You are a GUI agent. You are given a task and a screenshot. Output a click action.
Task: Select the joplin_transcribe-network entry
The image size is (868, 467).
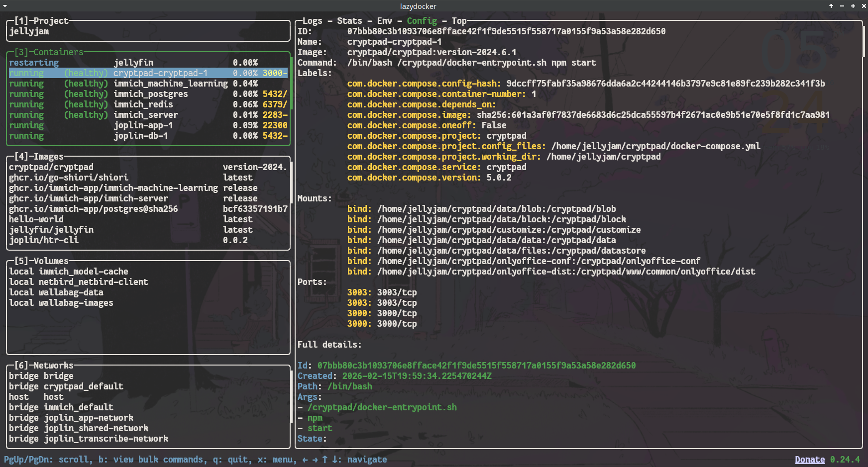148,439
